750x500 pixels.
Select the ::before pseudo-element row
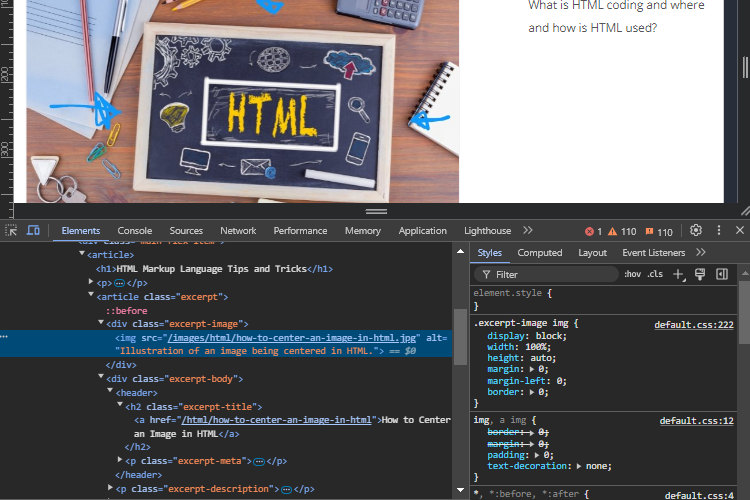click(126, 311)
